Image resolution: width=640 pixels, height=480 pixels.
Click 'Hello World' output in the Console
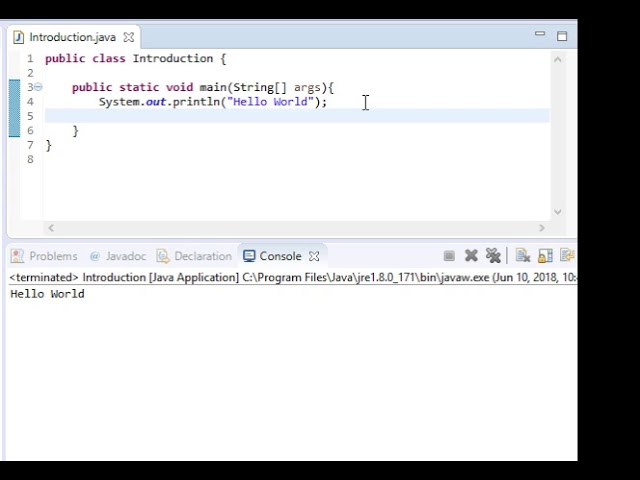(47, 294)
